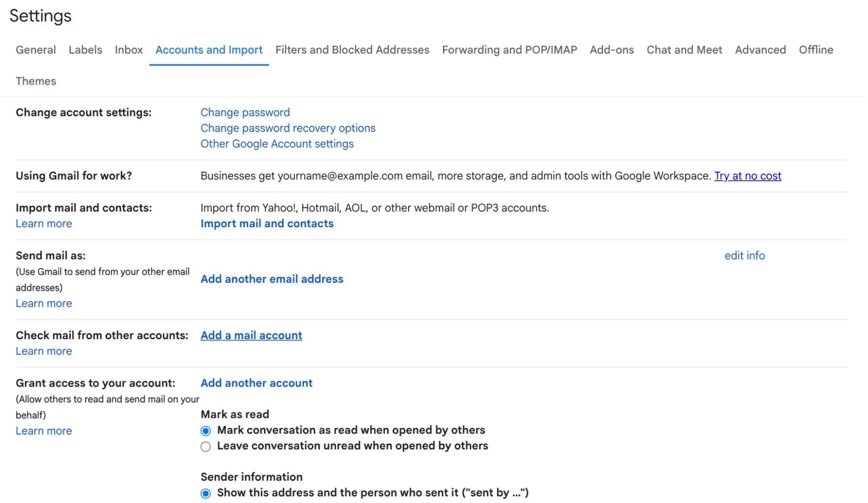This screenshot has width=868, height=503.
Task: Open Other Google Account settings
Action: coord(277,144)
